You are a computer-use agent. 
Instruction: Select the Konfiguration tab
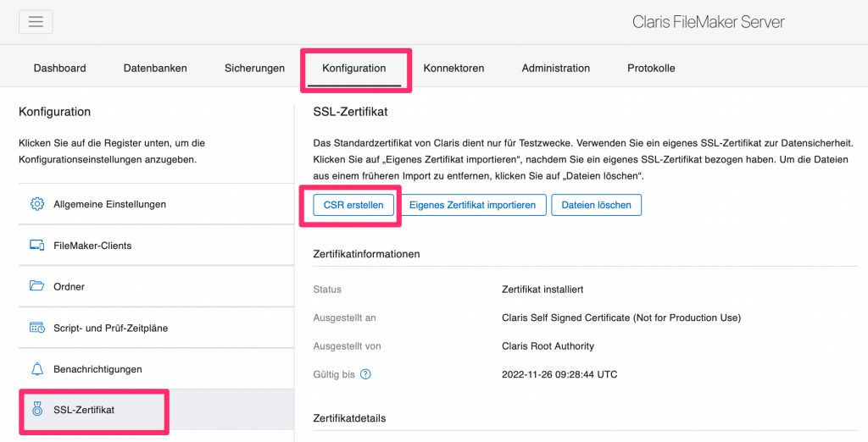tap(354, 69)
